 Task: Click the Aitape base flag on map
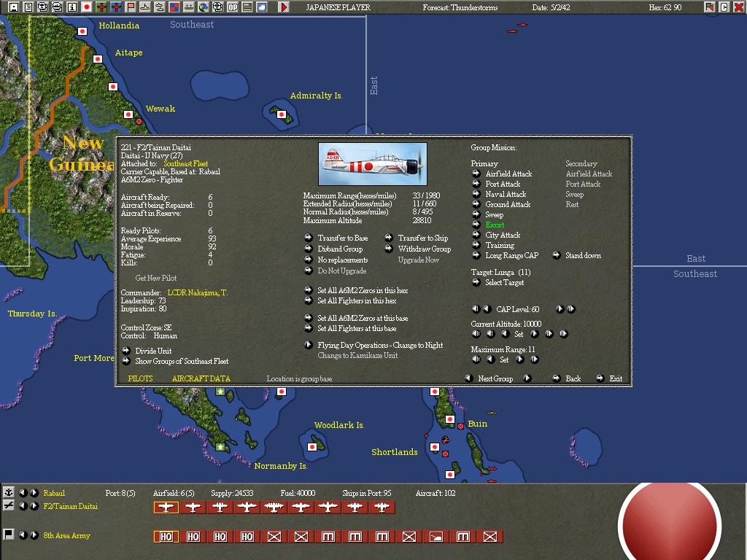point(98,59)
